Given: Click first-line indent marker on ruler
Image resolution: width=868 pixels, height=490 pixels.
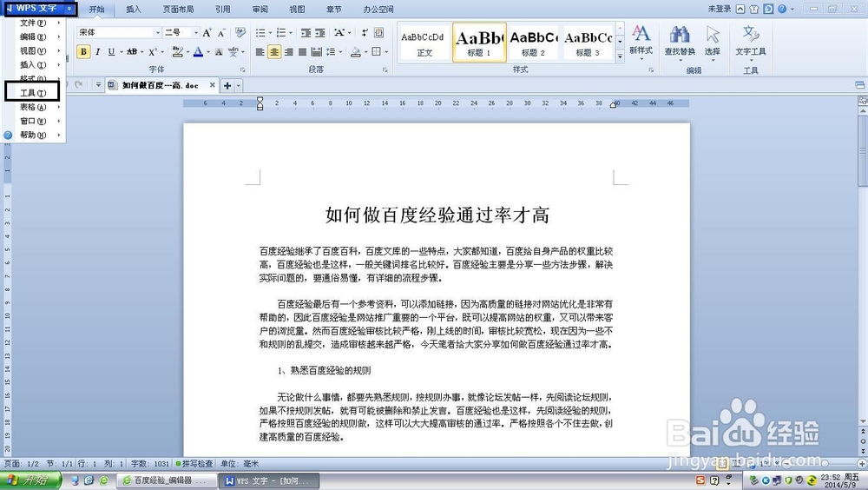Looking at the screenshot, I should (260, 100).
